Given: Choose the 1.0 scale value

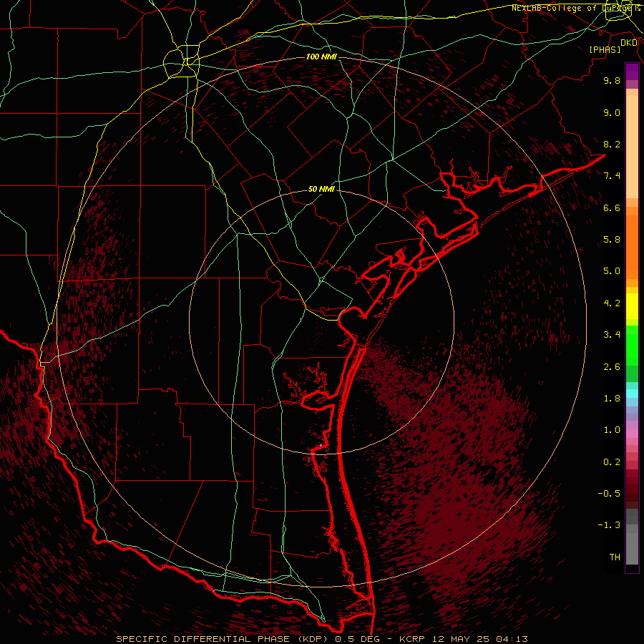Looking at the screenshot, I should 612,430.
